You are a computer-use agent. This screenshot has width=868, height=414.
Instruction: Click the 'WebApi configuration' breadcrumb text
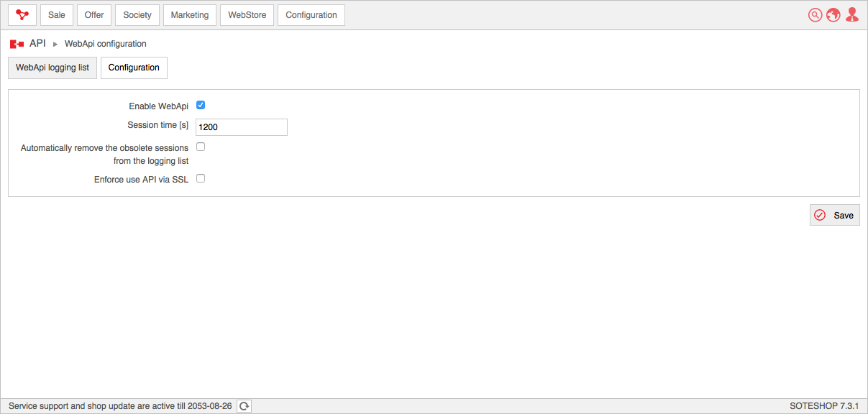click(x=106, y=44)
